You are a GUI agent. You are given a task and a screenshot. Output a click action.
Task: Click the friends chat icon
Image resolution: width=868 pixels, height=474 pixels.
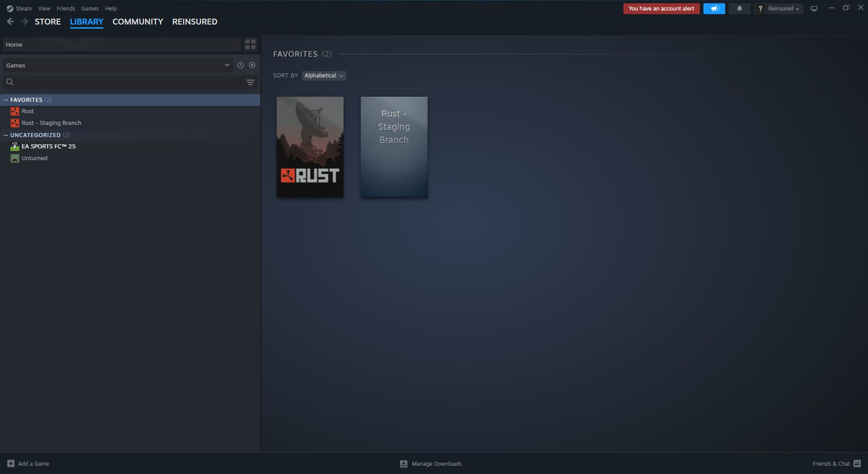(x=857, y=464)
